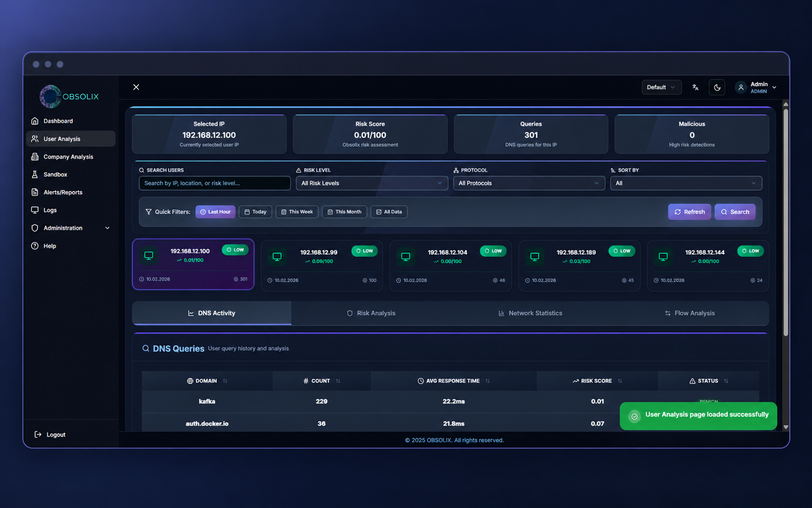This screenshot has width=812, height=508.
Task: Select the 192.168.12.104 user card
Action: click(x=451, y=266)
